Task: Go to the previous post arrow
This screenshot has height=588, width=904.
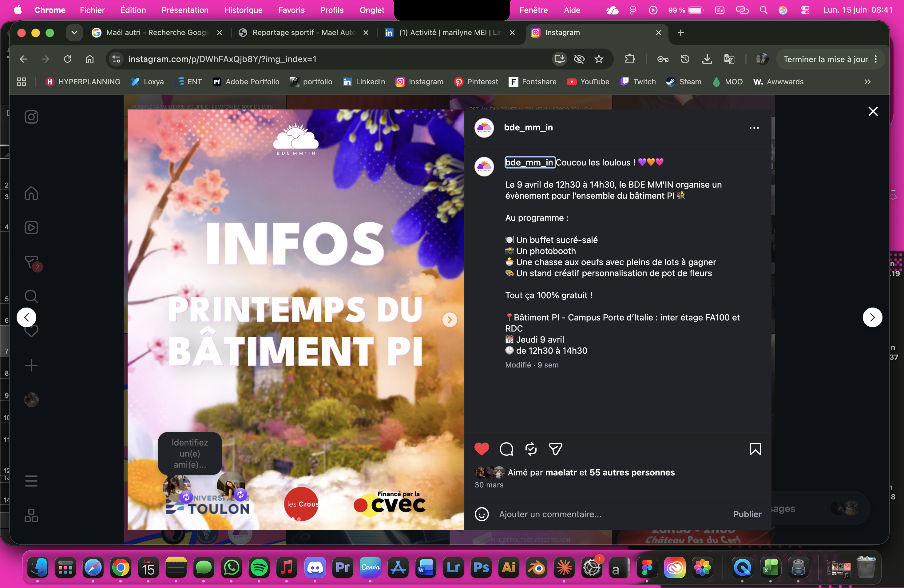Action: click(26, 317)
